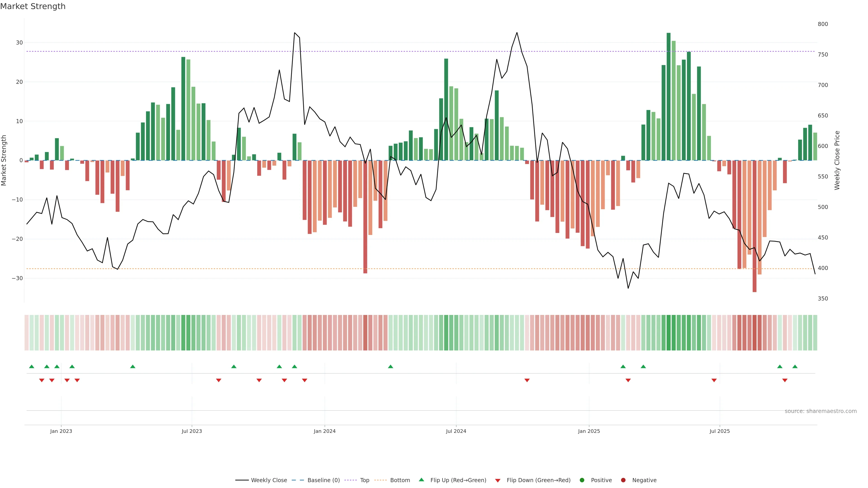This screenshot has height=488, width=868.
Task: Click the last red flip-down triangle marker
Action: (x=785, y=380)
